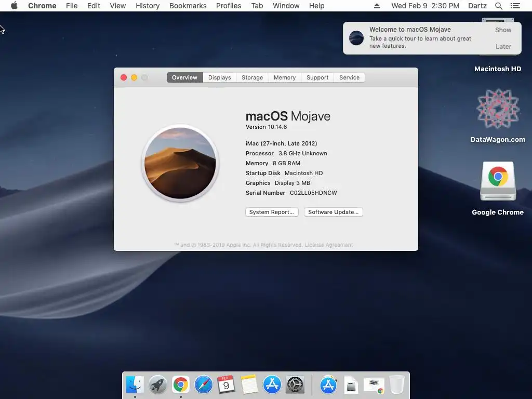
Task: Click the serial number C02LL05HDNCW
Action: 313,193
